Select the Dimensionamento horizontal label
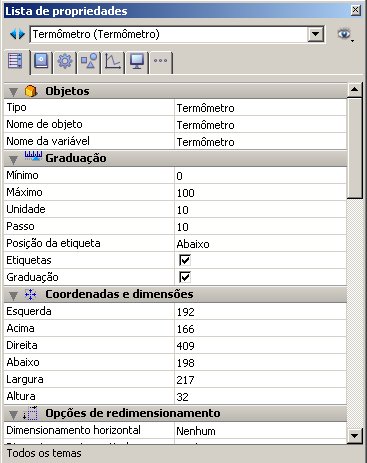 click(x=74, y=430)
